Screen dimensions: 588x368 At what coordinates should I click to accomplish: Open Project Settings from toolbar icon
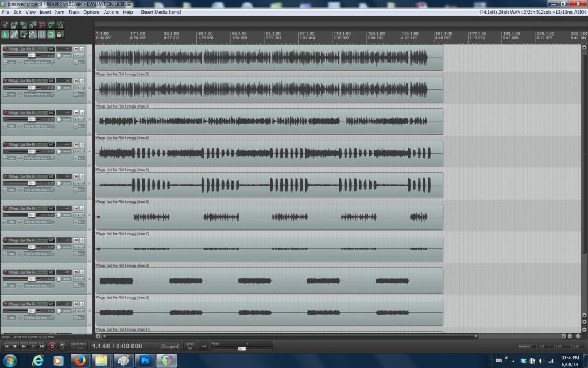[33, 25]
